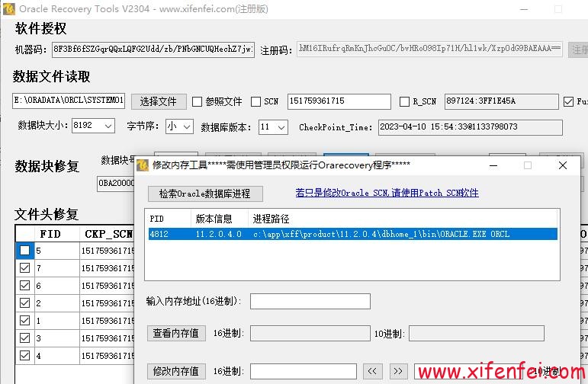Uncheck the box for FID 1 row
Image resolution: width=588 pixels, height=384 pixels.
click(x=24, y=320)
